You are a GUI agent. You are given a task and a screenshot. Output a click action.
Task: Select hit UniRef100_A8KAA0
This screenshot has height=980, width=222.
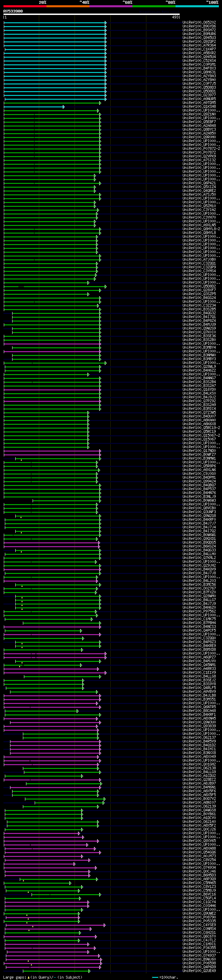[x=199, y=420]
